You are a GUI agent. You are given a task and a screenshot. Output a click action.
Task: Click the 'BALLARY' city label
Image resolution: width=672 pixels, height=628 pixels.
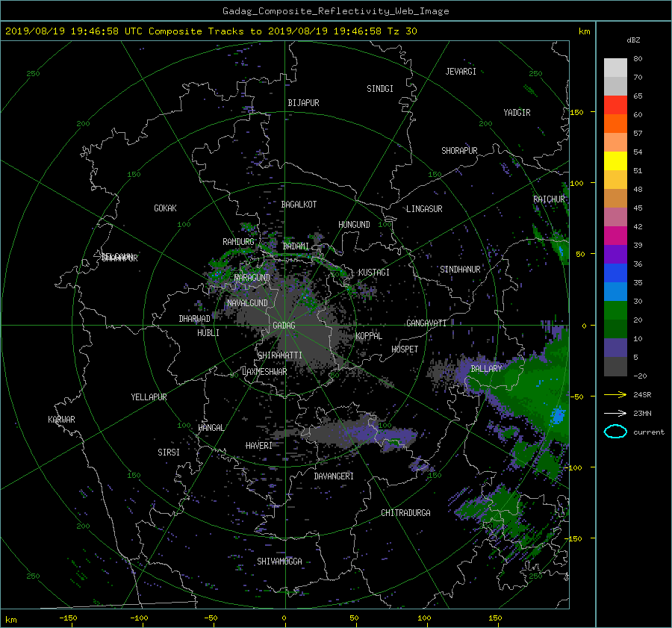point(486,369)
